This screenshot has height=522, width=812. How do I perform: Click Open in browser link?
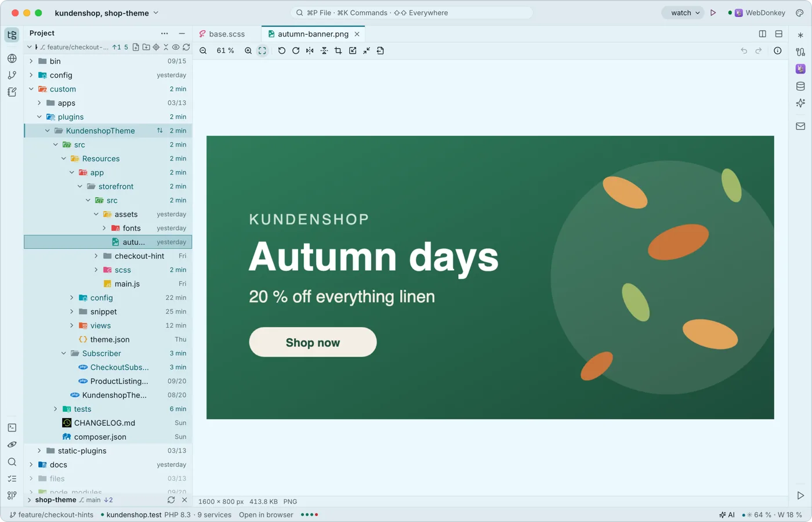266,515
